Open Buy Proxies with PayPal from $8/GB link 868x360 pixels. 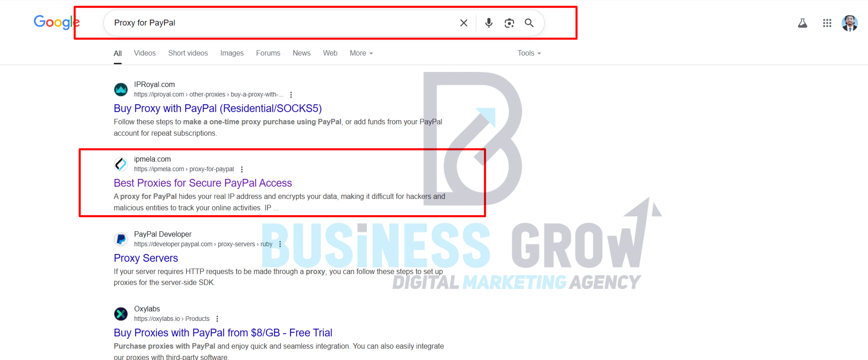coord(223,333)
